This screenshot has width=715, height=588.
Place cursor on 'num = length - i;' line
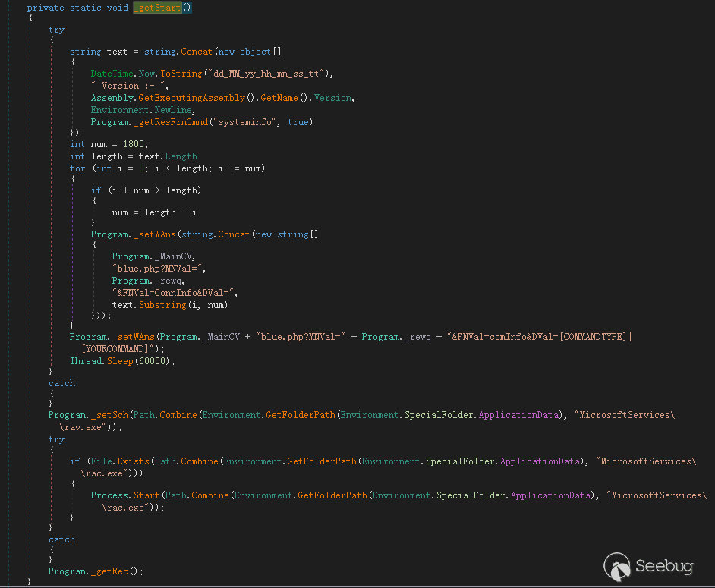point(156,212)
